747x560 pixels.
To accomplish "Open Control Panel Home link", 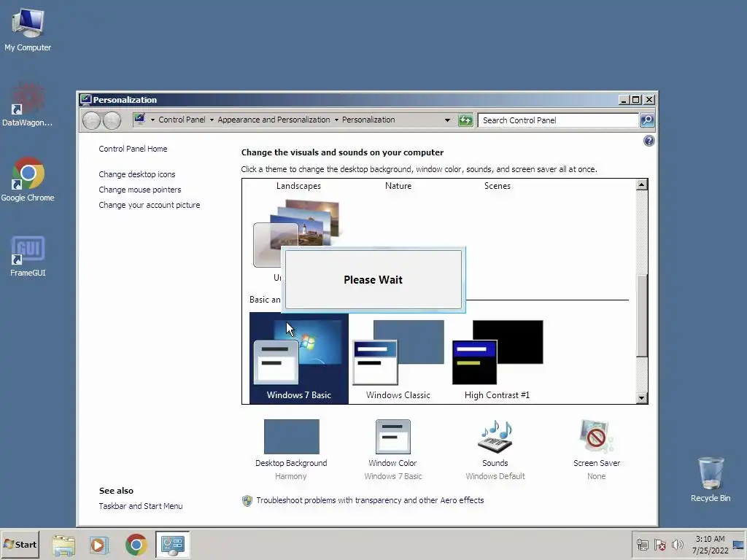I will 133,149.
